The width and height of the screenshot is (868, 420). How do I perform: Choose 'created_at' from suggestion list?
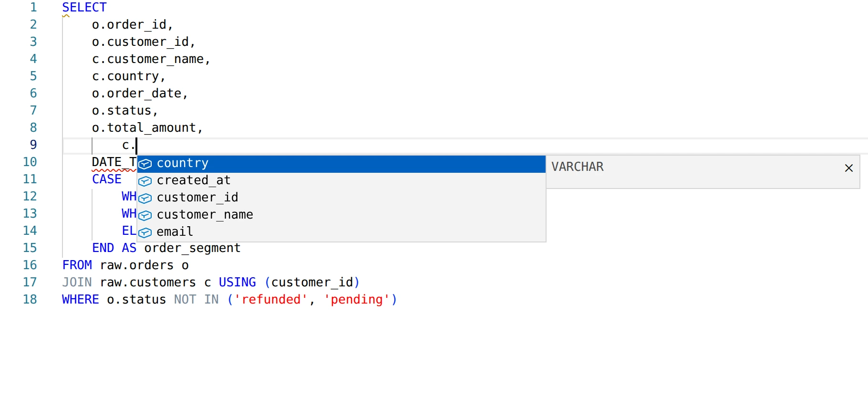point(341,181)
